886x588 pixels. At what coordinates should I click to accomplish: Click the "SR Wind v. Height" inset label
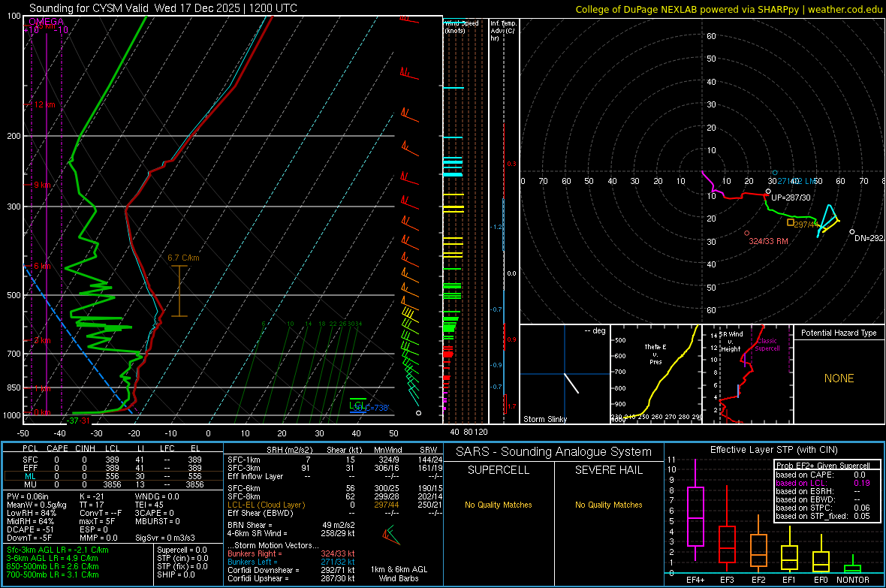[731, 342]
